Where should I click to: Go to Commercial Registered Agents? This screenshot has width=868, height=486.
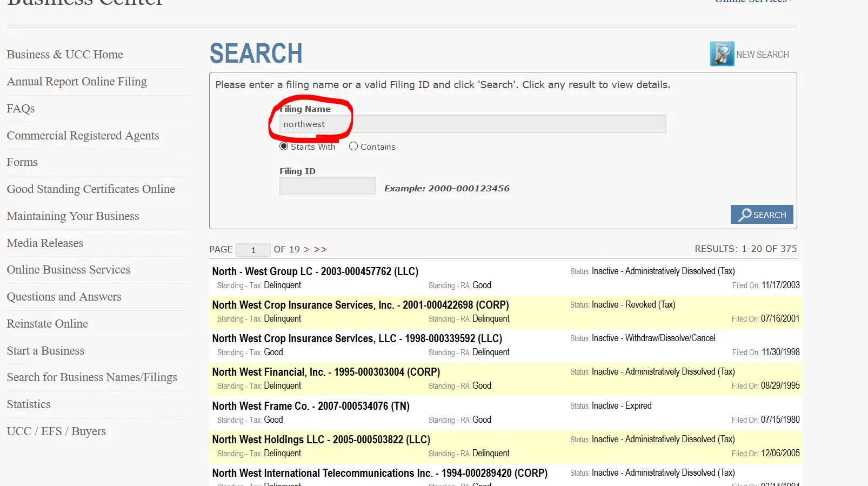pos(83,136)
